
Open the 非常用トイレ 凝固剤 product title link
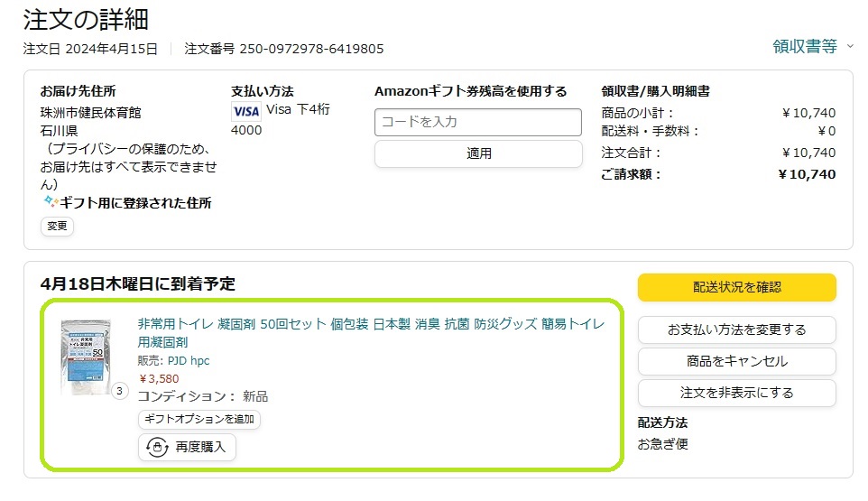(371, 333)
